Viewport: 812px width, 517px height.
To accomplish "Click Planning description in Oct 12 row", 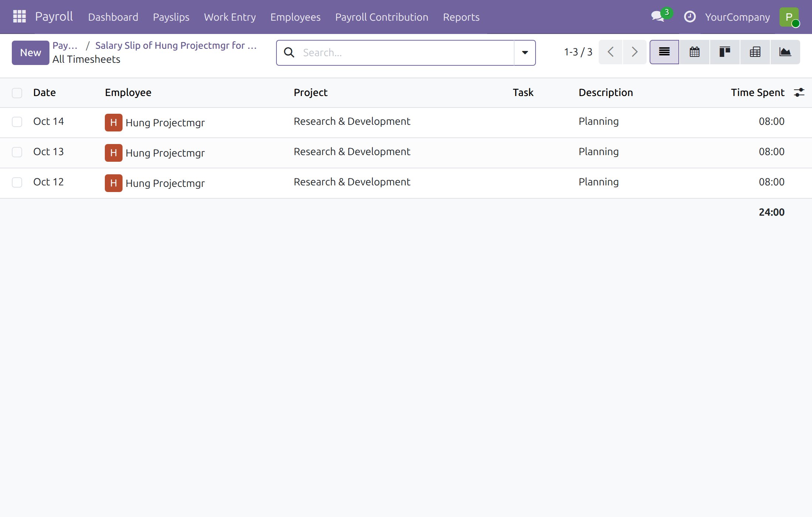I will 598,182.
